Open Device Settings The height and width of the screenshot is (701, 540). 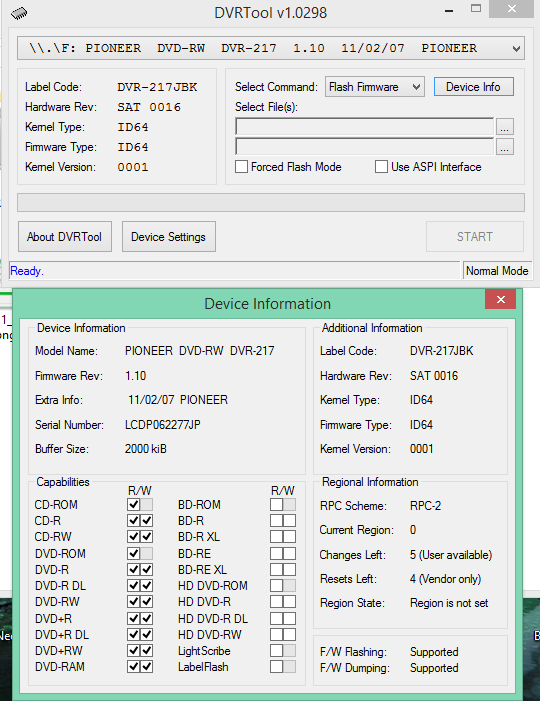click(x=169, y=236)
